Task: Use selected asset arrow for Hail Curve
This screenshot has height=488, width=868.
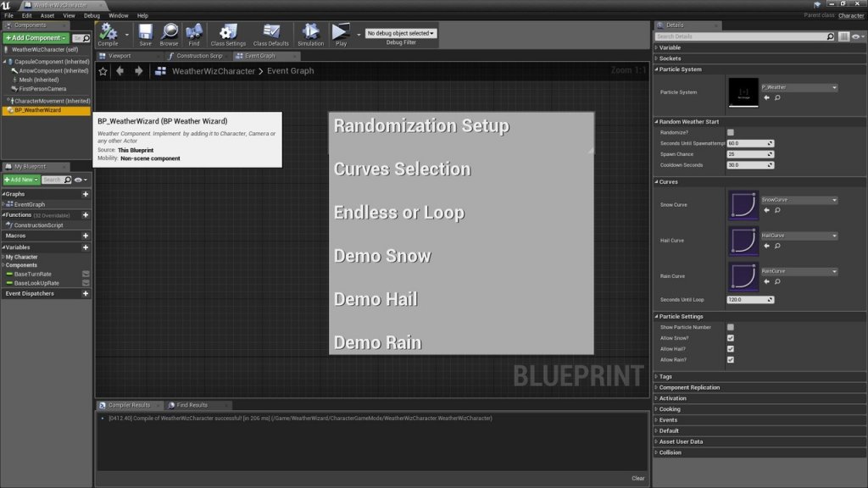Action: [x=766, y=246]
